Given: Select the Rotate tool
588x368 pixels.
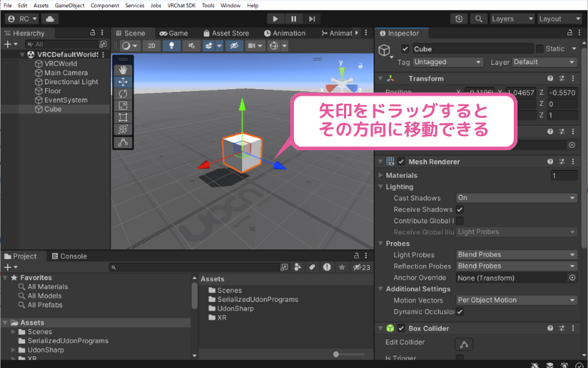Looking at the screenshot, I should [123, 93].
